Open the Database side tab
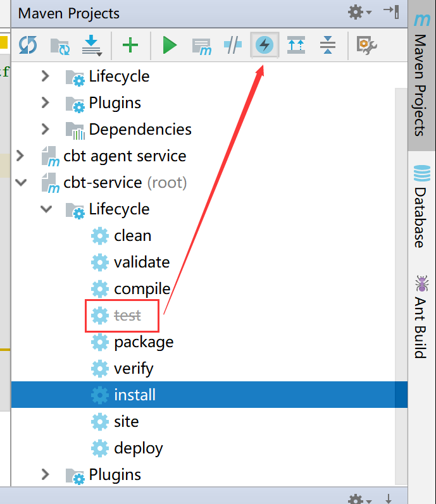Viewport: 436px width, 504px height. pos(421,206)
